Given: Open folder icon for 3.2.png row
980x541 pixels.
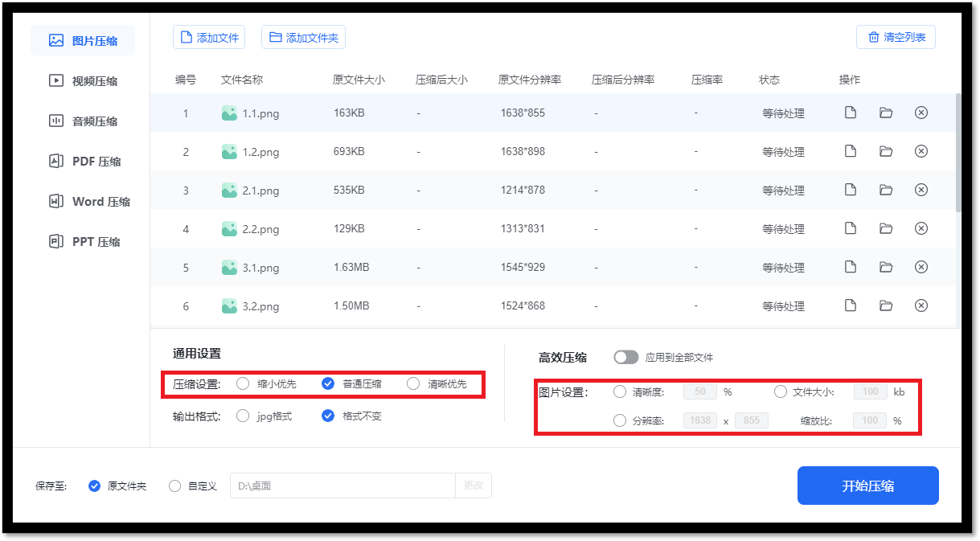Looking at the screenshot, I should point(886,305).
